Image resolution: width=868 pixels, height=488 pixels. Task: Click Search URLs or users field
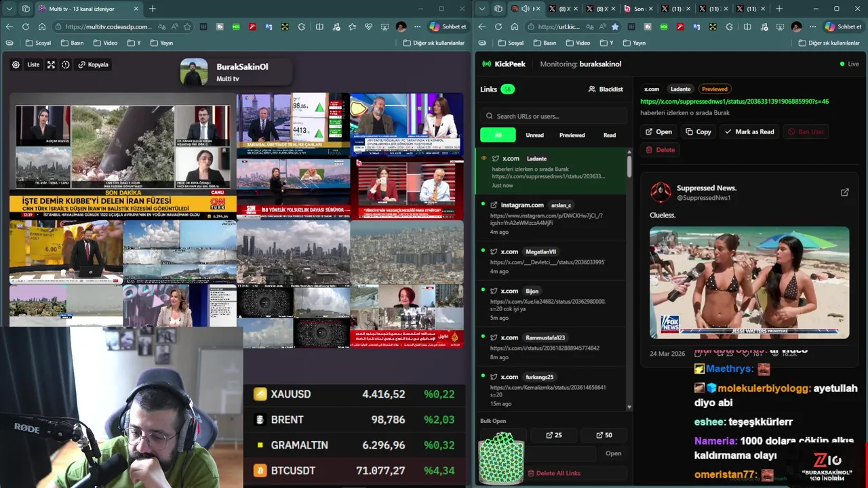[x=554, y=116]
